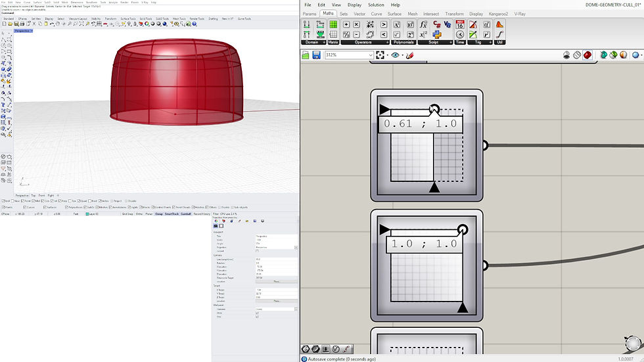Open the Grasshopper zoom percentage dropdown
The width and height of the screenshot is (644, 362).
tap(371, 55)
